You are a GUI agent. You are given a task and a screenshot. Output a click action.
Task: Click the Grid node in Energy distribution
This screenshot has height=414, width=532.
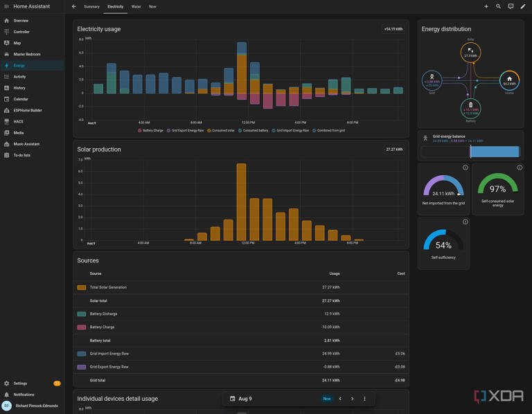point(432,80)
